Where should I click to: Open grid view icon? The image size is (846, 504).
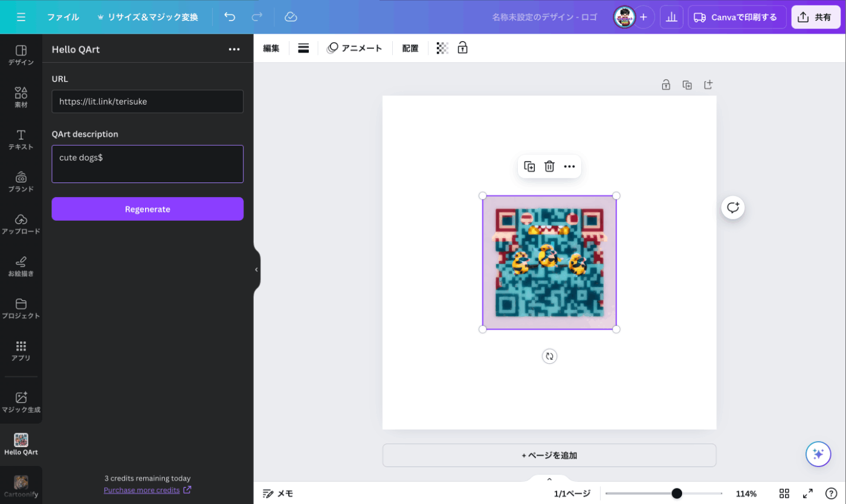point(784,494)
